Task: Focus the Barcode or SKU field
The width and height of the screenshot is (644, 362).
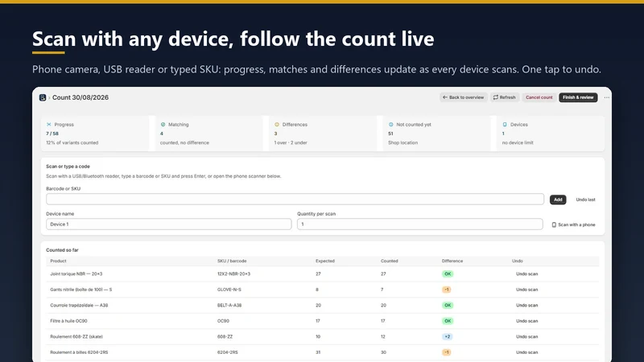Action: click(x=295, y=199)
